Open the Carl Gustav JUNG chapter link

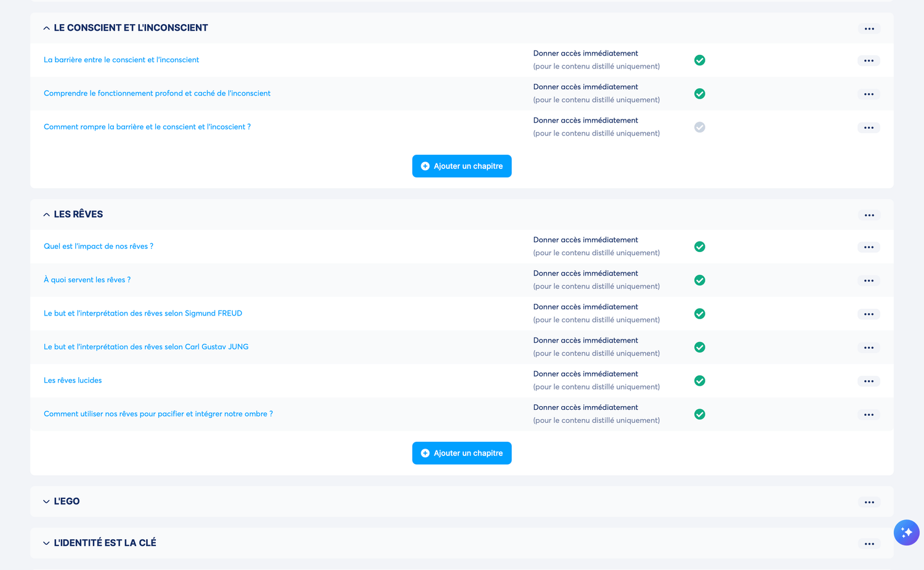[x=146, y=347]
